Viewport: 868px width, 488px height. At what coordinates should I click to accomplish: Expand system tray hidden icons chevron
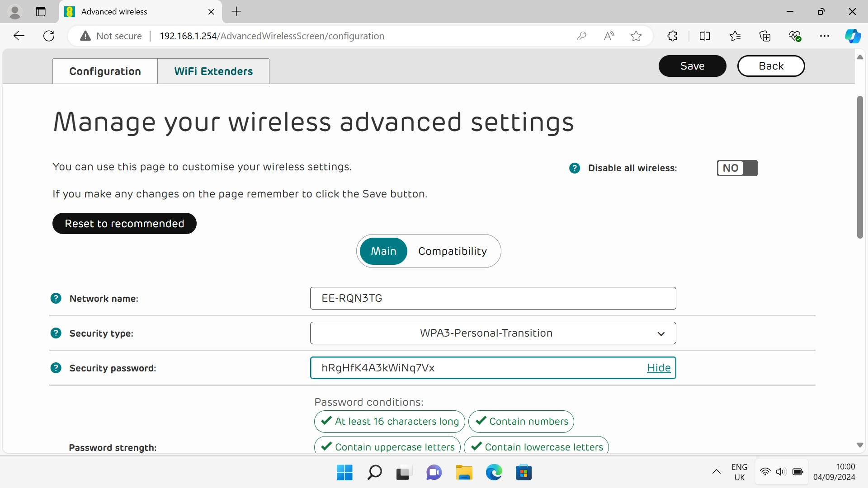point(716,472)
